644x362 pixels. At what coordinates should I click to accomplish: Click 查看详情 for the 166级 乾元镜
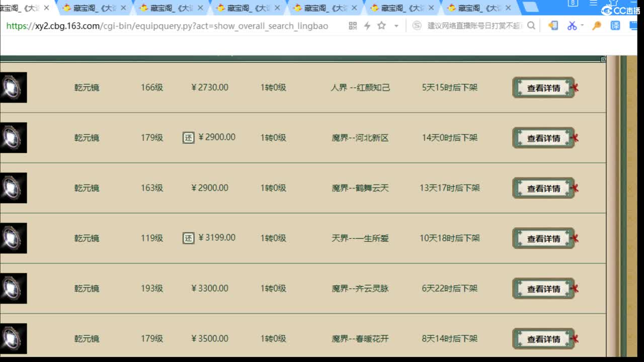pos(543,87)
